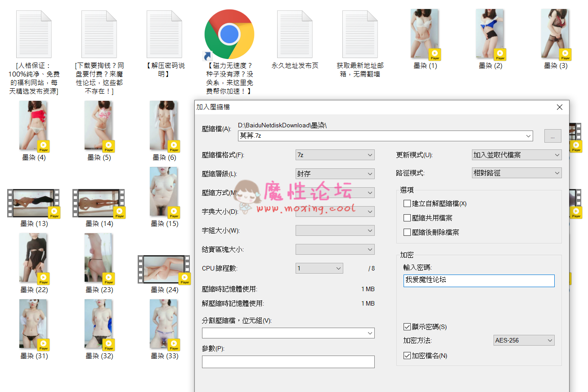588x392 pixels.
Task: Select the Chrome shortcut 磁力无速度 icon
Action: pyautogui.click(x=229, y=35)
